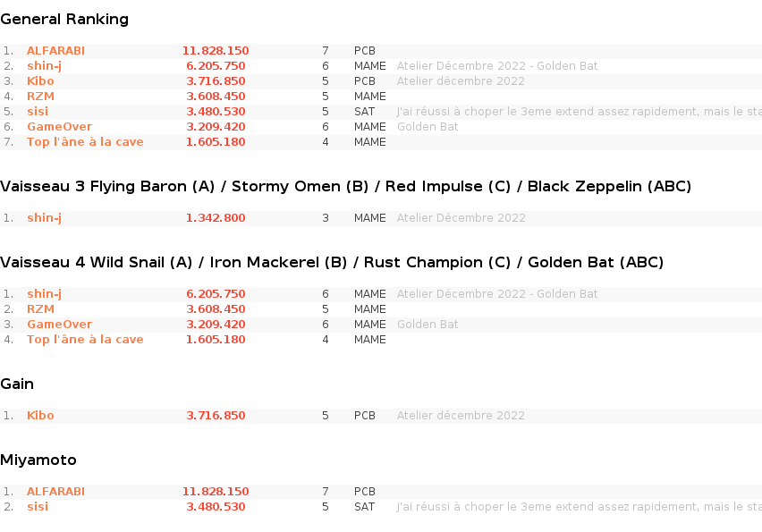Image resolution: width=762 pixels, height=532 pixels.
Task: Open shin-j under Vaisseau 3 Flying Baron
Action: (x=44, y=218)
